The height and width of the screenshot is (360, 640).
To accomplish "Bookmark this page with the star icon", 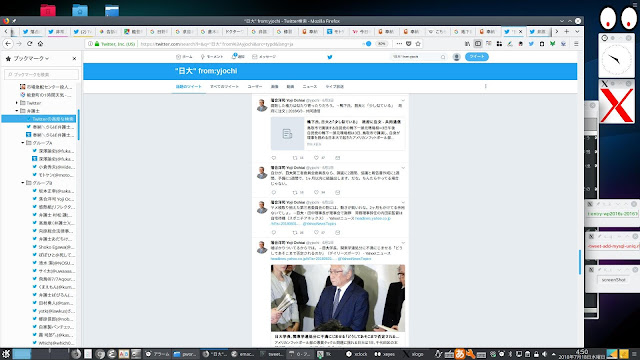I will pos(418,44).
